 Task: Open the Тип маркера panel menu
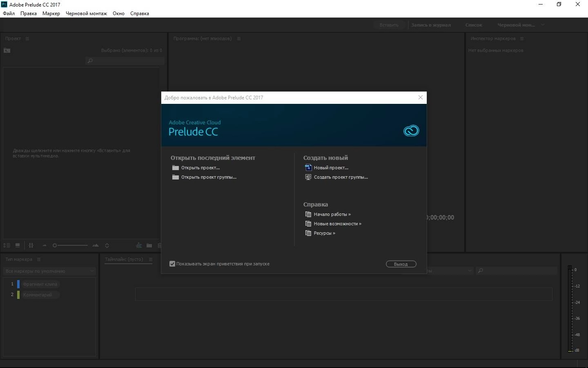(39, 259)
